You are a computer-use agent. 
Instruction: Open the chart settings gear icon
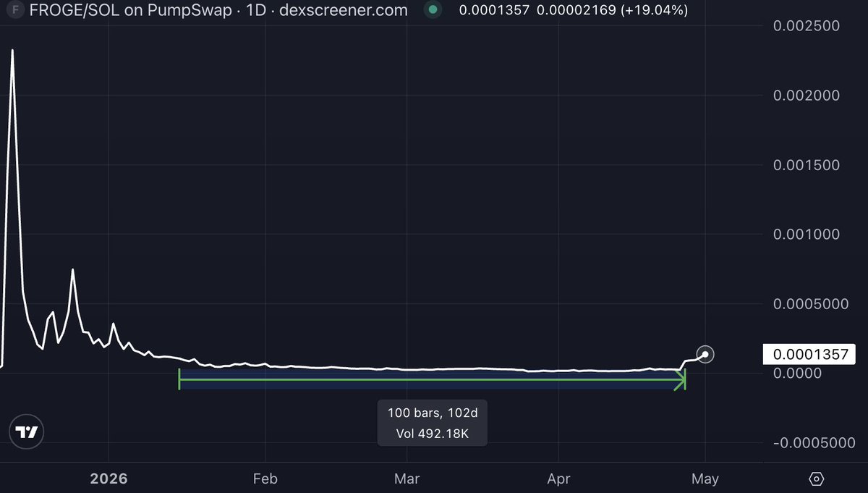[x=817, y=479]
